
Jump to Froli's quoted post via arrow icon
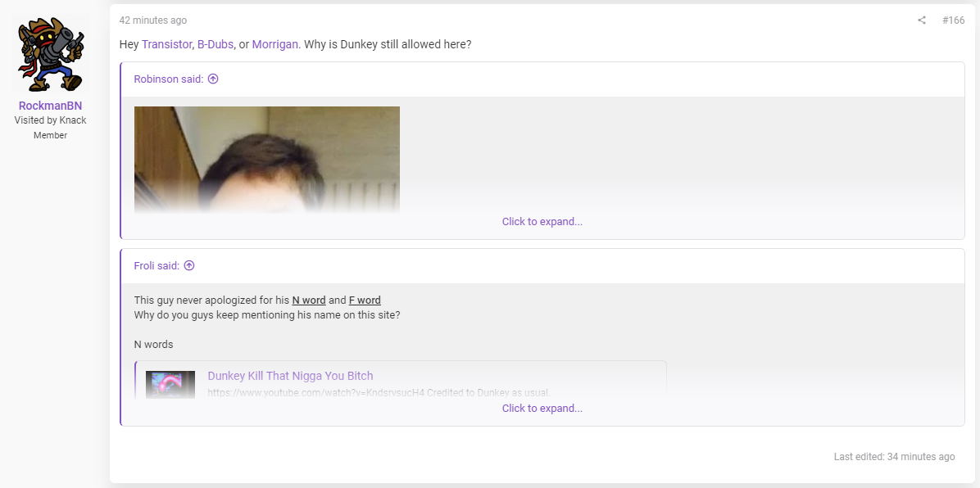(189, 265)
